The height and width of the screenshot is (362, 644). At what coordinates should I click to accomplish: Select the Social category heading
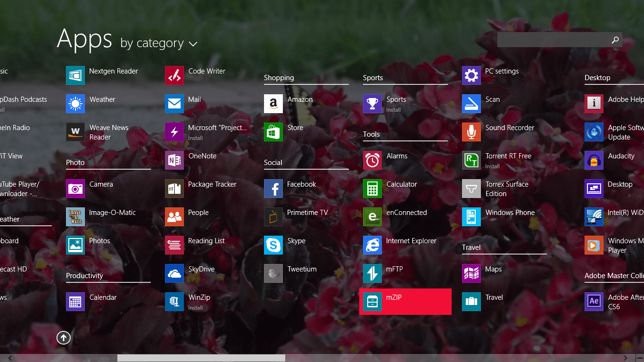click(273, 162)
